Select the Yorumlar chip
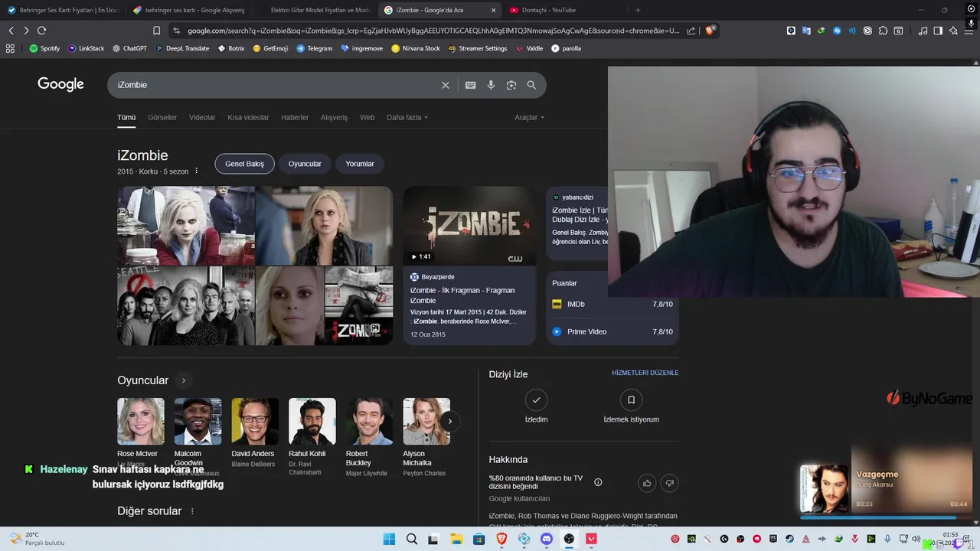Image resolution: width=980 pixels, height=551 pixels. [360, 164]
